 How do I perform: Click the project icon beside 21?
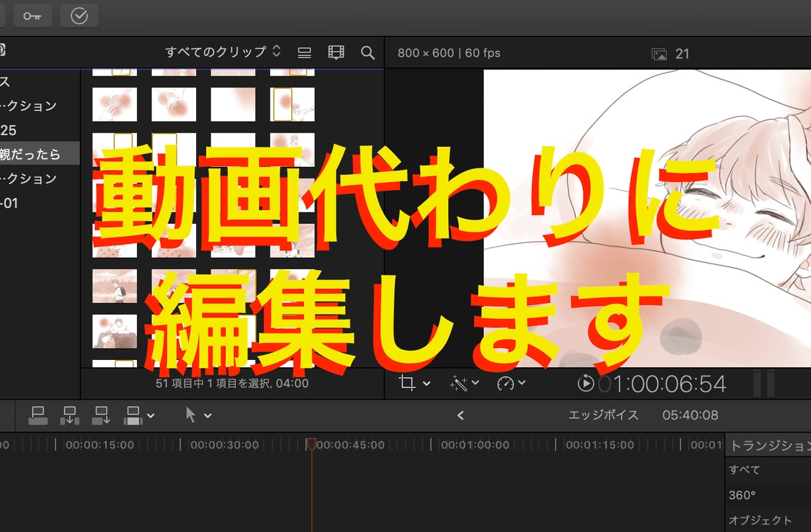pyautogui.click(x=659, y=54)
